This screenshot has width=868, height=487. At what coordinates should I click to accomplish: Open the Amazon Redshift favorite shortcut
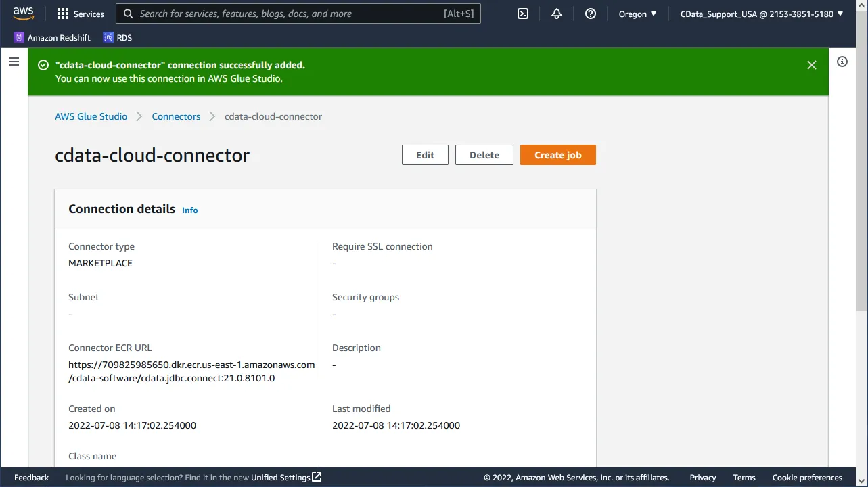click(52, 37)
